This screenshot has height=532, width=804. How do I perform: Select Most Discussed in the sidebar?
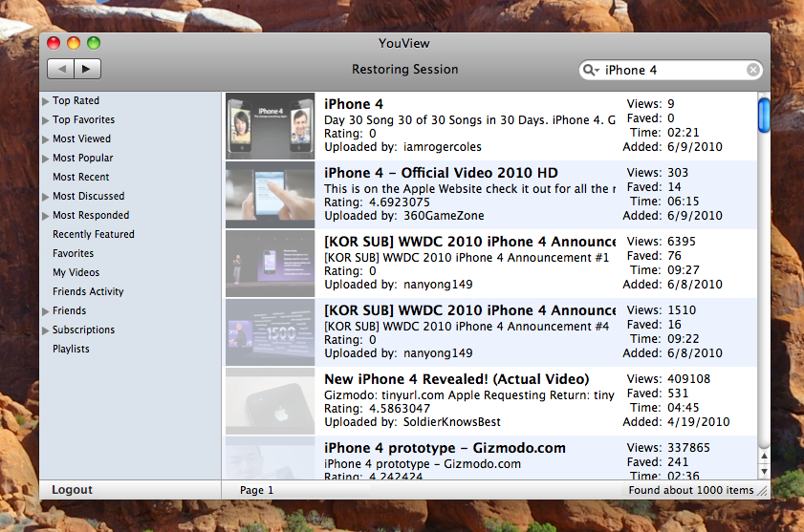pos(88,196)
